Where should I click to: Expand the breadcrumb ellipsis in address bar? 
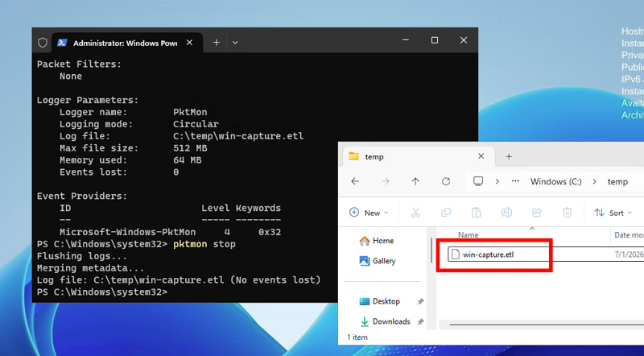[515, 181]
